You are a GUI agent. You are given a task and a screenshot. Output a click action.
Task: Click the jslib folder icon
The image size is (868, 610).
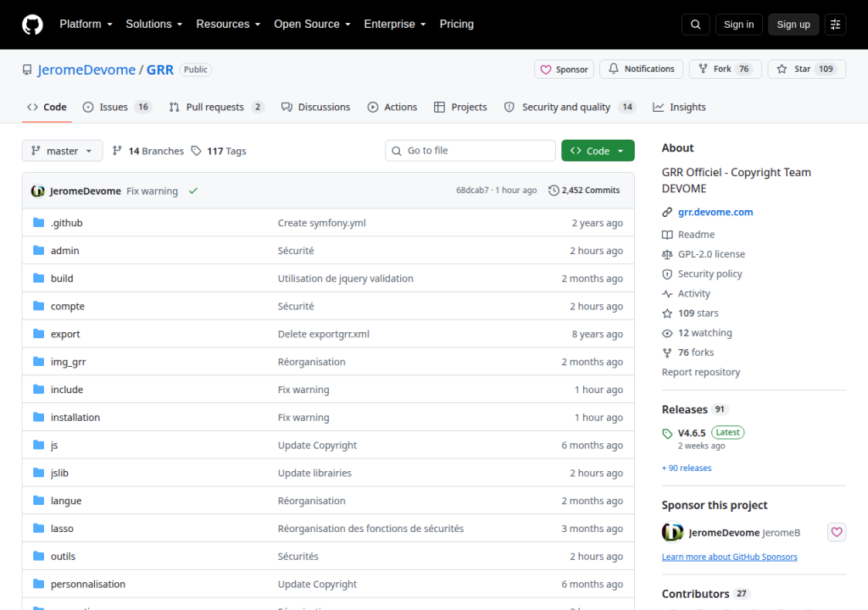point(38,473)
